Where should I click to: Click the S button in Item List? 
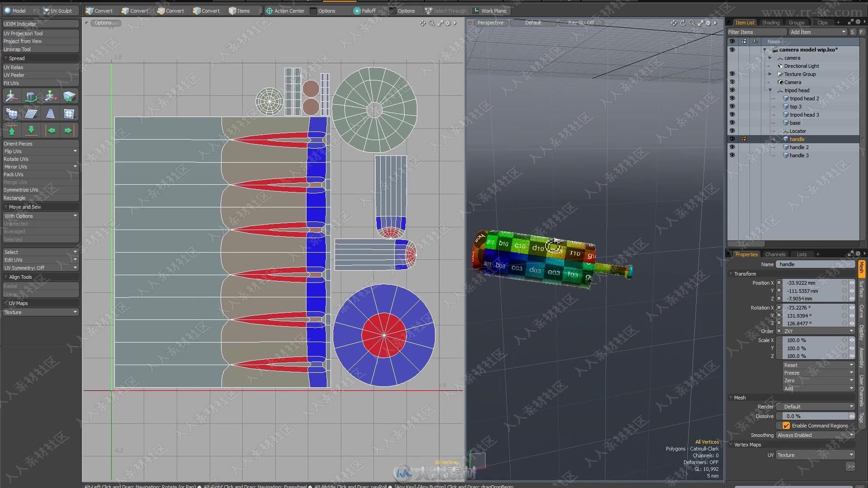click(x=852, y=32)
